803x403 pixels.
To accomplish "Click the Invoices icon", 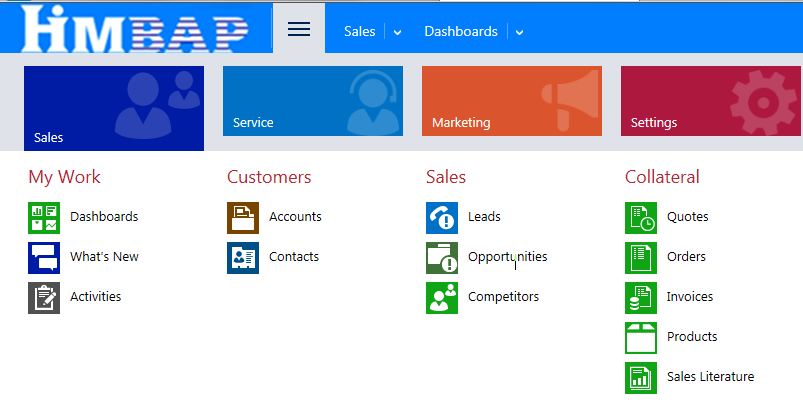I will pyautogui.click(x=641, y=297).
